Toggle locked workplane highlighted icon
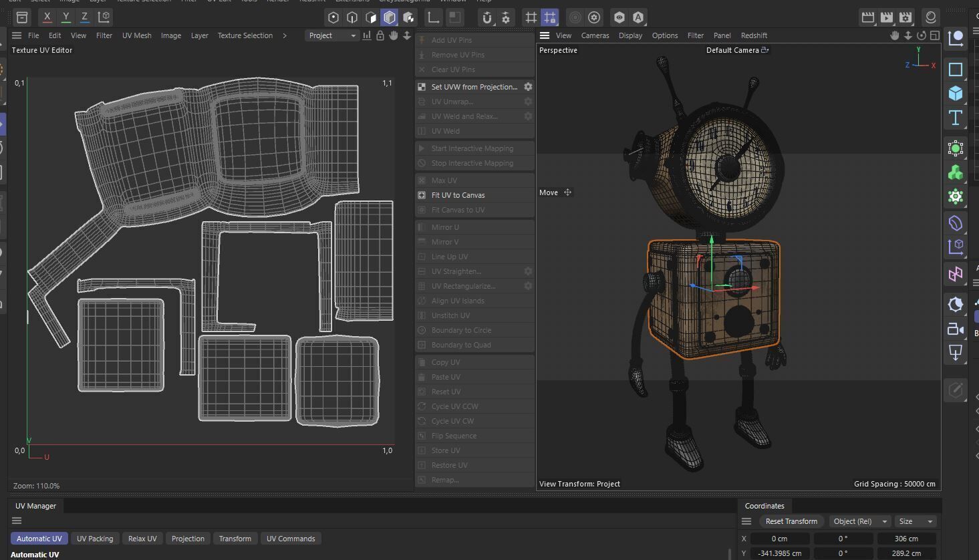This screenshot has width=979, height=560. click(550, 17)
